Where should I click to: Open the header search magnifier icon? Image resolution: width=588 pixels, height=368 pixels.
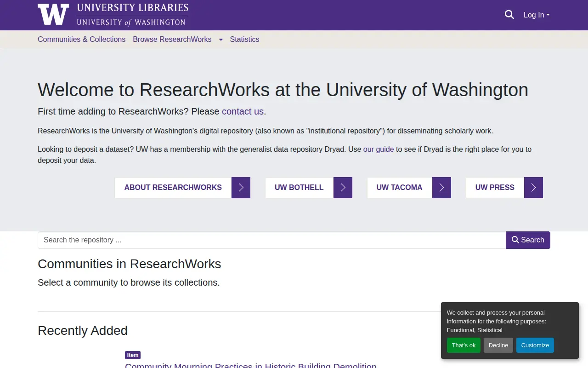509,15
